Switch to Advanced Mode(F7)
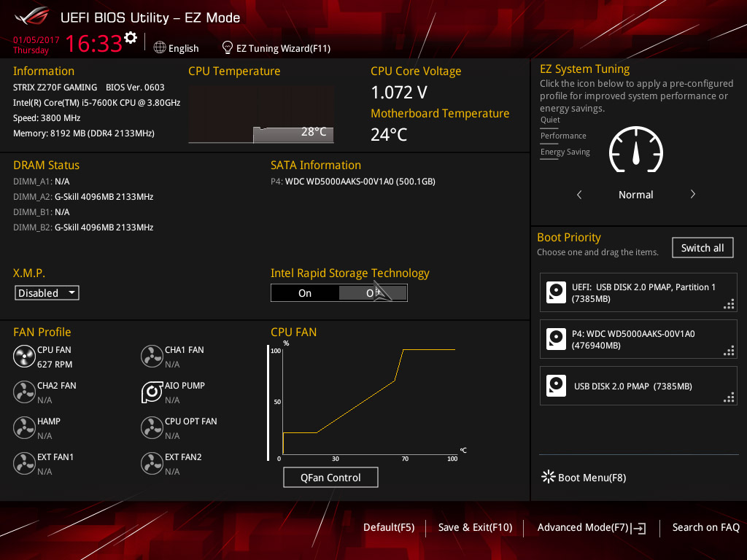The height and width of the screenshot is (560, 747). 583,528
